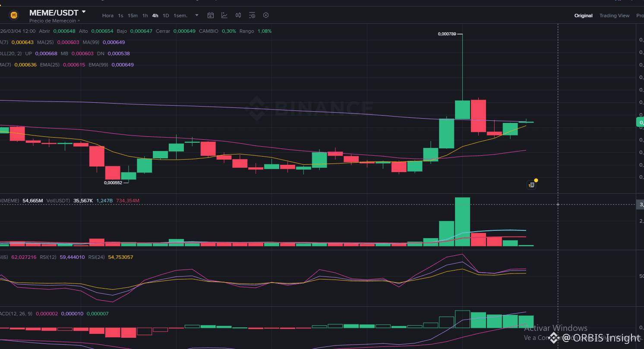Viewport: 644px width, 349px height.
Task: Open the candlestick chart type icon
Action: [238, 15]
